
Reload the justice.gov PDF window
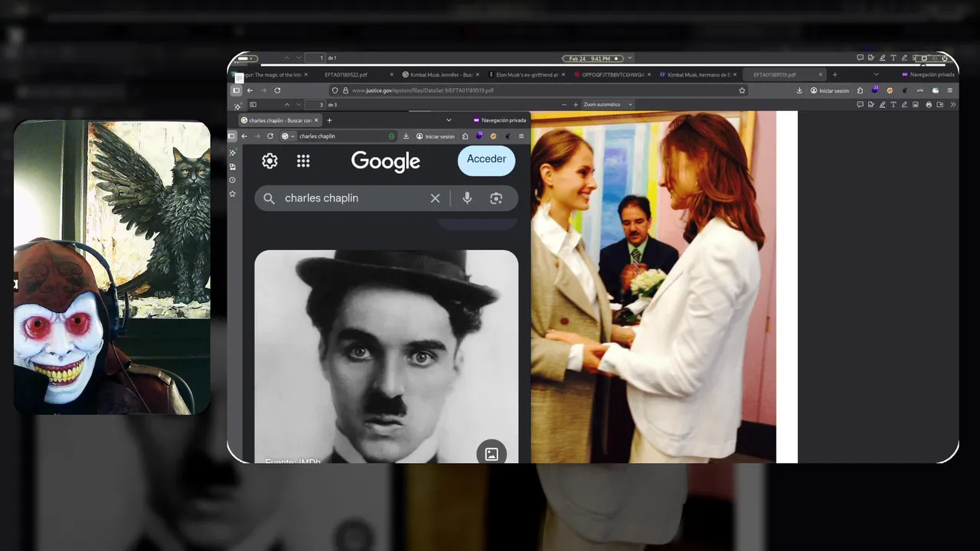pyautogui.click(x=277, y=90)
